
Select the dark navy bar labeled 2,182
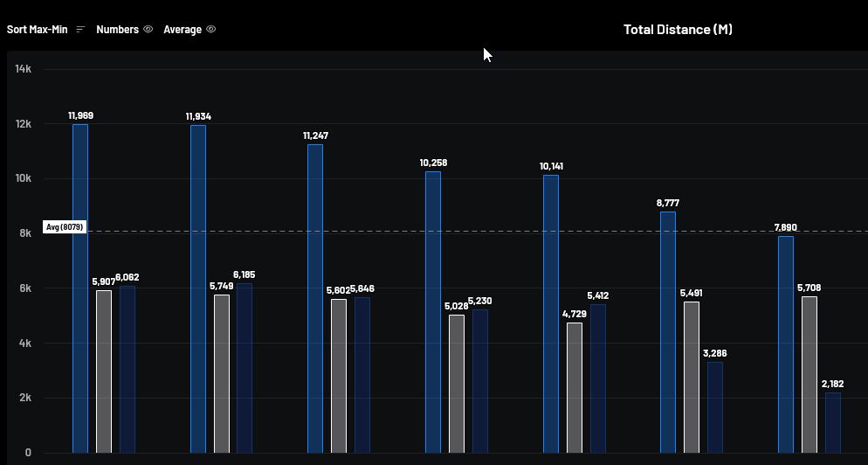[x=832, y=422]
